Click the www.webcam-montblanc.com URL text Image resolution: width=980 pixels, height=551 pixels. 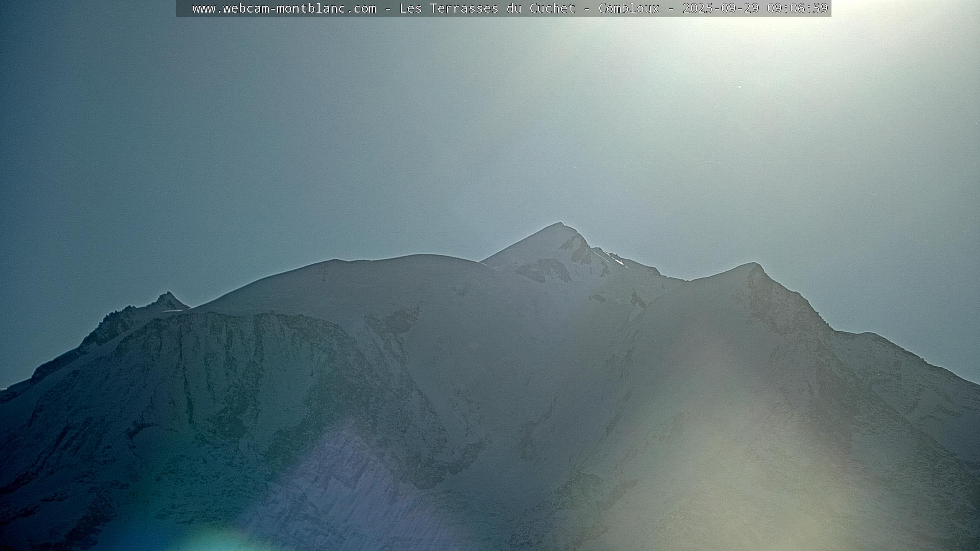point(284,8)
